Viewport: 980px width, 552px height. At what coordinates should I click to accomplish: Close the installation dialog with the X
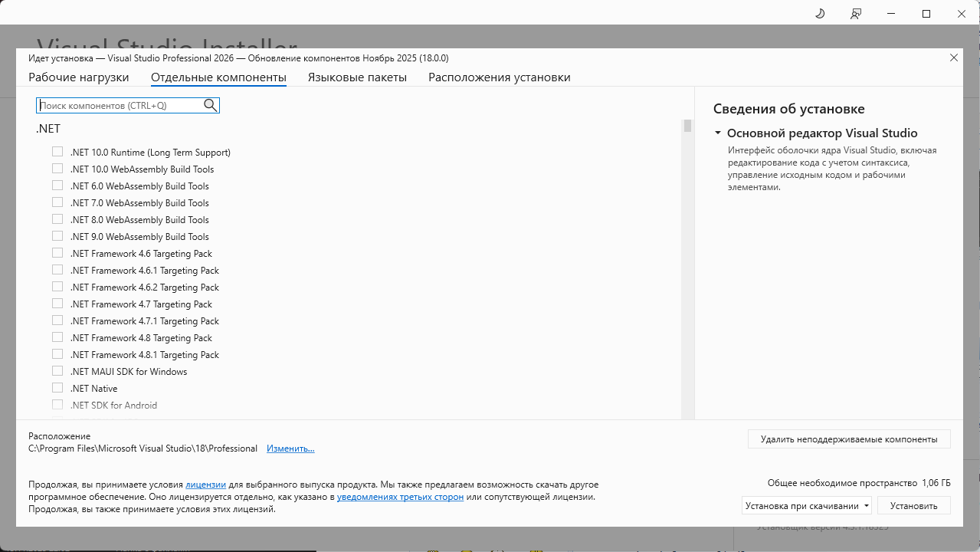click(954, 58)
